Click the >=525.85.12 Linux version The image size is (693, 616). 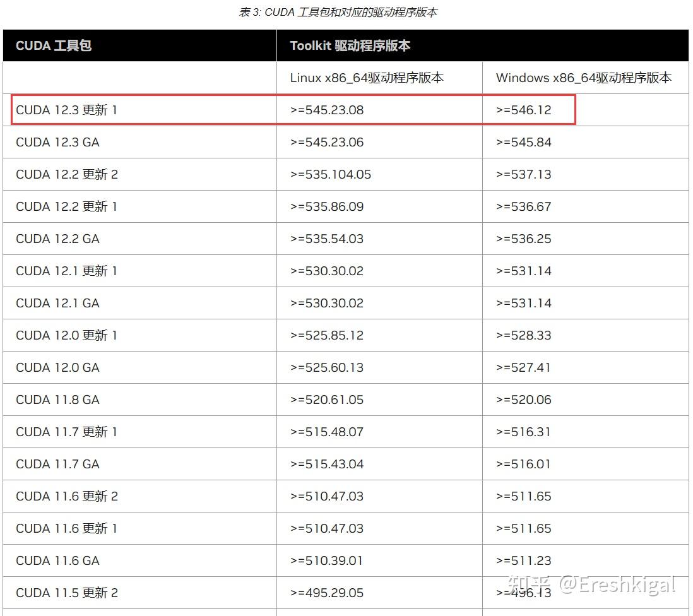click(327, 335)
